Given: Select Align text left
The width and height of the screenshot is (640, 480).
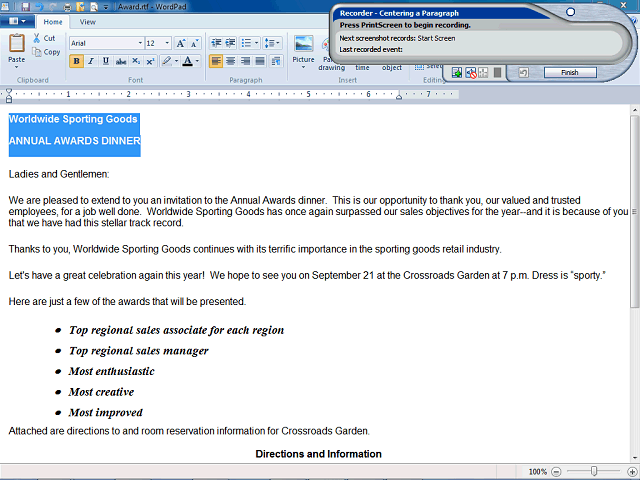Looking at the screenshot, I should [216, 61].
